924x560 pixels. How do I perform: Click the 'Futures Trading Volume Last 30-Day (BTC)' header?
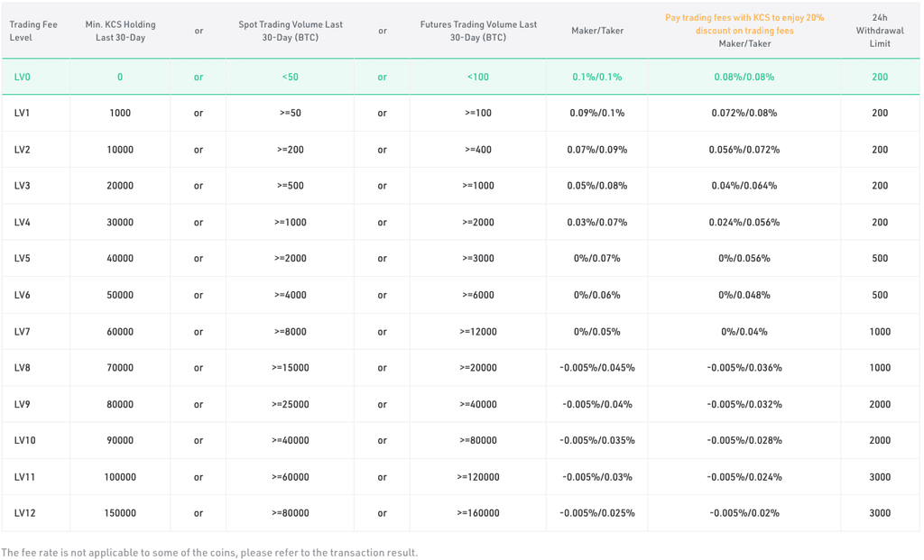[x=478, y=32]
